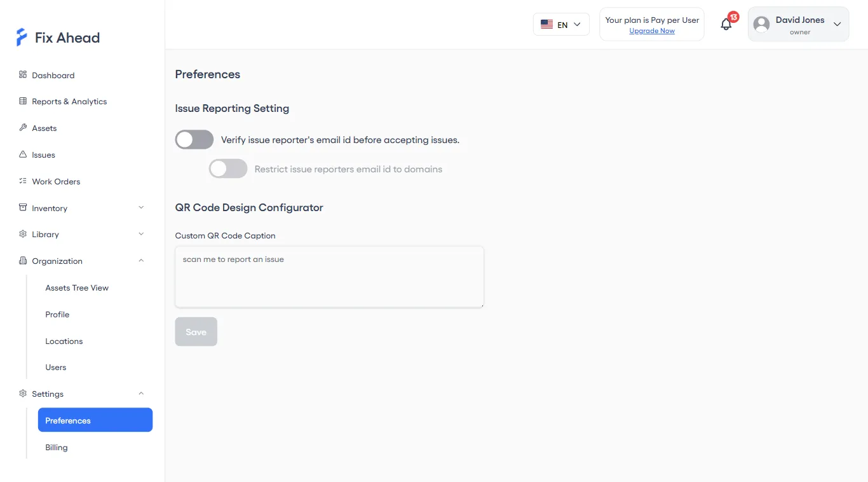Switch to the Billing section
This screenshot has height=482, width=868.
(56, 447)
